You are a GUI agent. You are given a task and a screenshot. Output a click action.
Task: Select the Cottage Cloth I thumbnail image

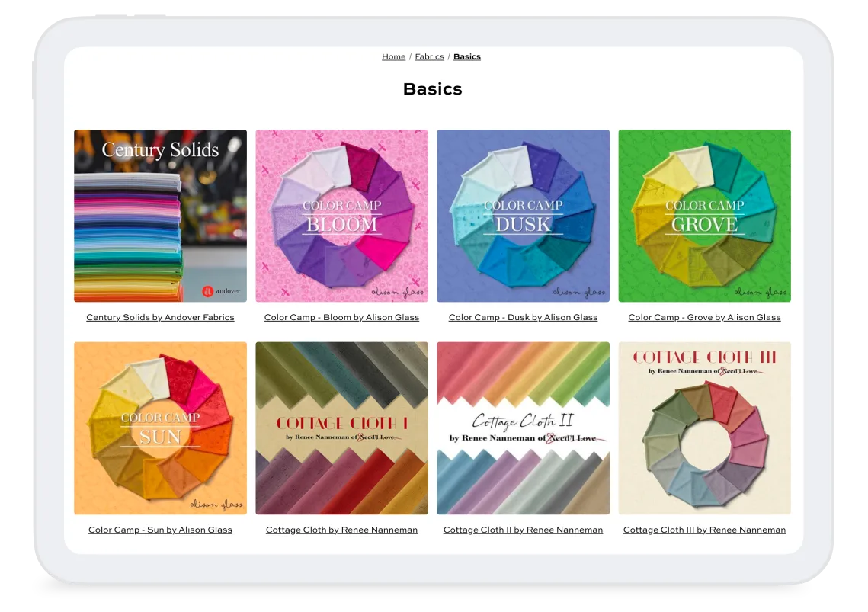tap(341, 428)
